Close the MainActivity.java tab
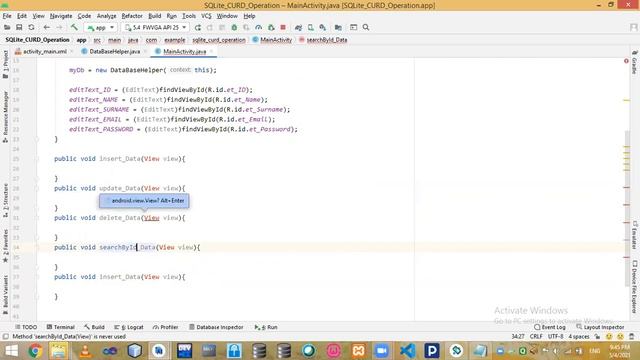Screen dimensions: 640x360 (x=212, y=51)
